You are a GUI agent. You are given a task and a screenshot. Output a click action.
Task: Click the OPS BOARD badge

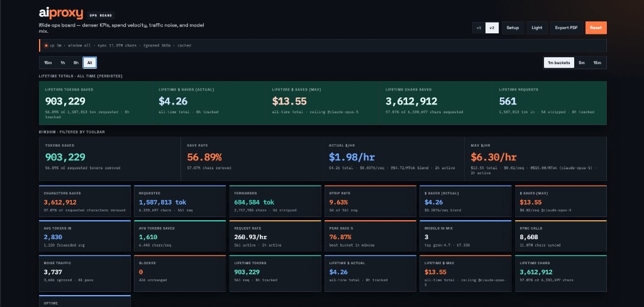[x=101, y=16]
